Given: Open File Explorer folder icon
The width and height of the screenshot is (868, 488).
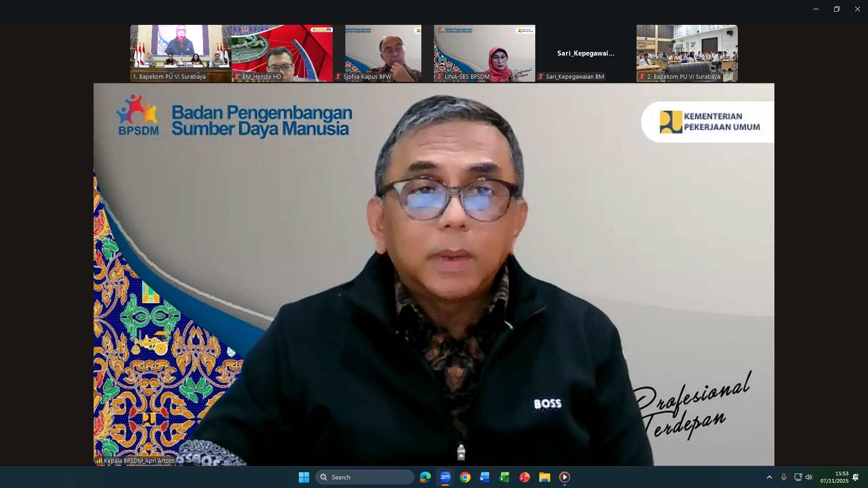Looking at the screenshot, I should coord(544,477).
